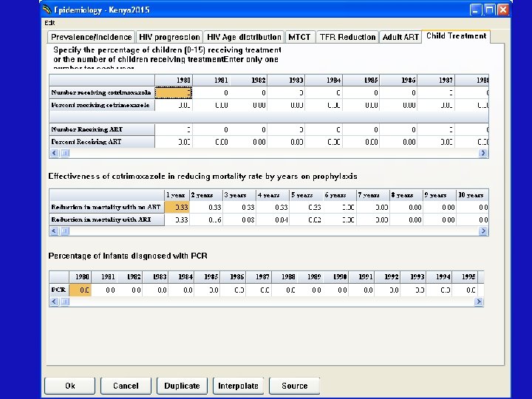Click the 'Reduction in mortality with ART' row header
532x399 pixels.
[x=107, y=219]
